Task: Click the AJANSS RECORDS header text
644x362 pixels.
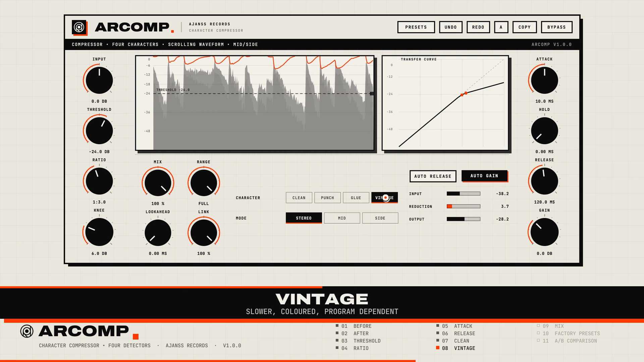Action: pos(210,24)
